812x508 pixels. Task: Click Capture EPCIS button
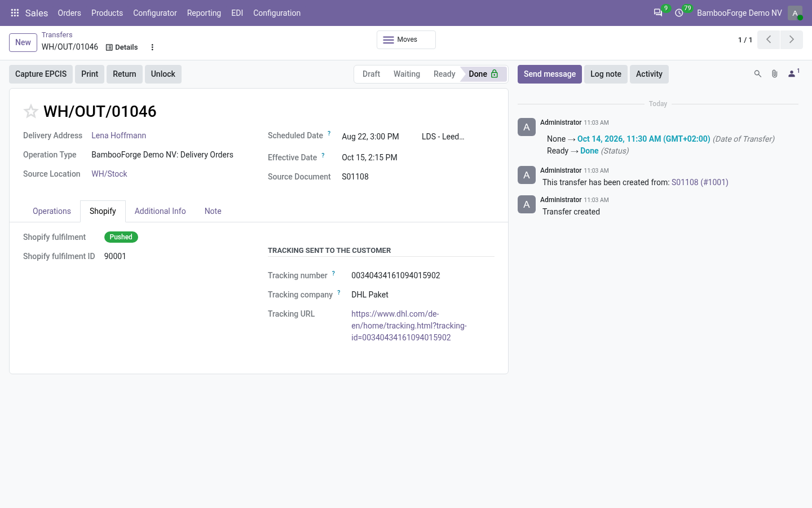[41, 74]
